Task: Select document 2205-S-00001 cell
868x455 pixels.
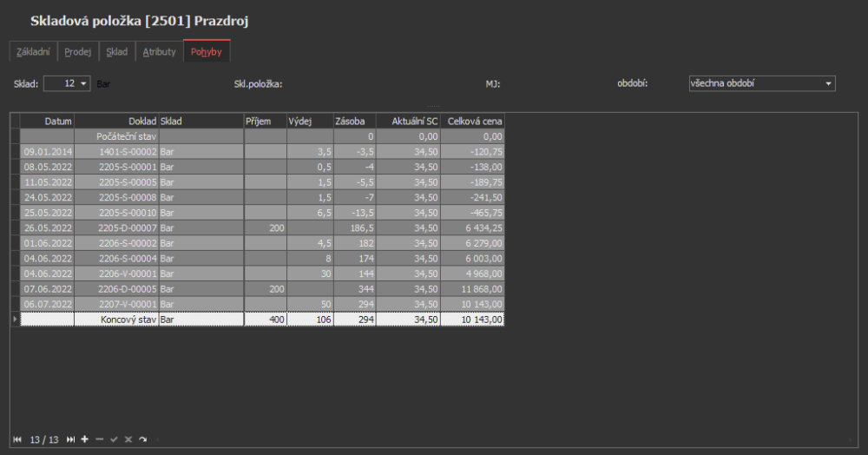Action: coord(117,167)
